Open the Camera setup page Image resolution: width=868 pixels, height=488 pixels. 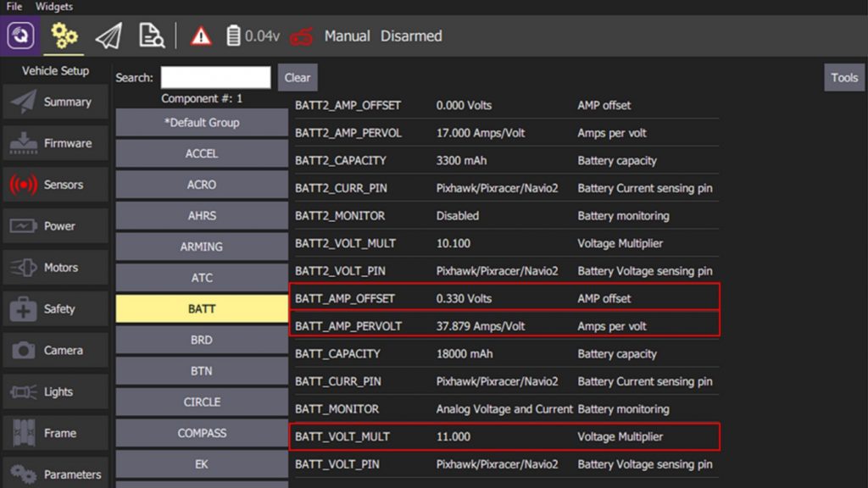55,350
